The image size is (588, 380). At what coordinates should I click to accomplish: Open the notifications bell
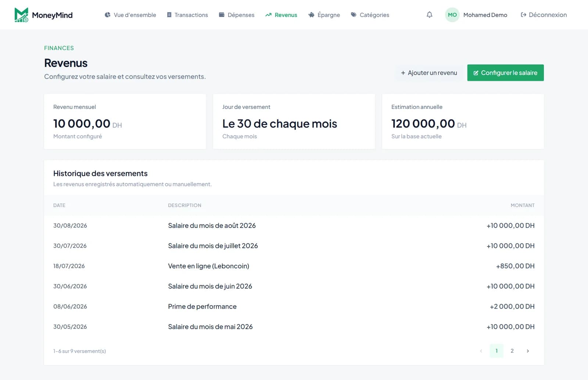coord(429,15)
